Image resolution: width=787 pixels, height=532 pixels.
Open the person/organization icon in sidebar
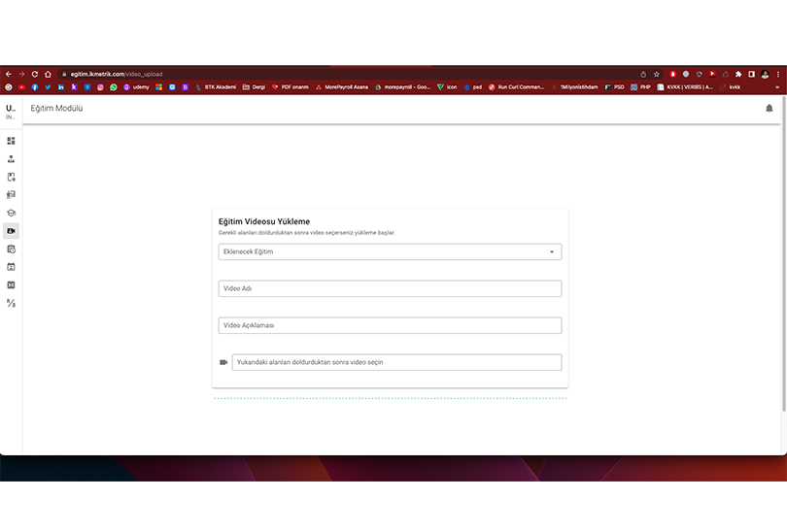pyautogui.click(x=11, y=159)
